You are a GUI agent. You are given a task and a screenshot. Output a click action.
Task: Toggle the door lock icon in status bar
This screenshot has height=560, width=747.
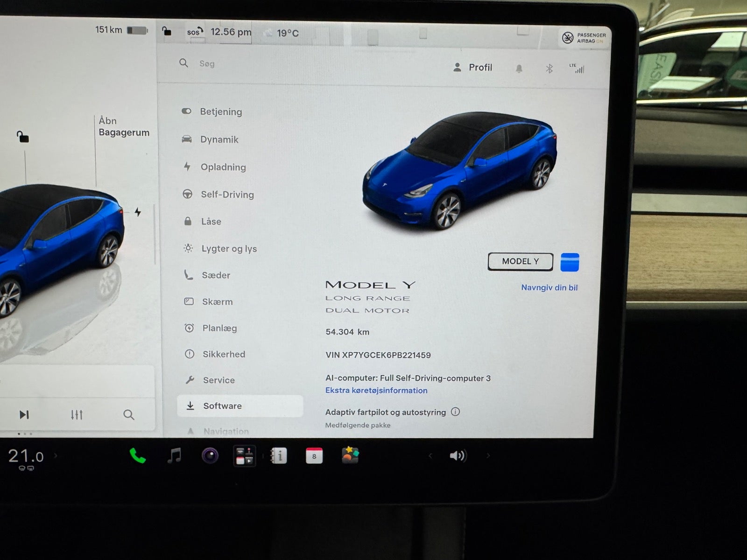tap(167, 31)
